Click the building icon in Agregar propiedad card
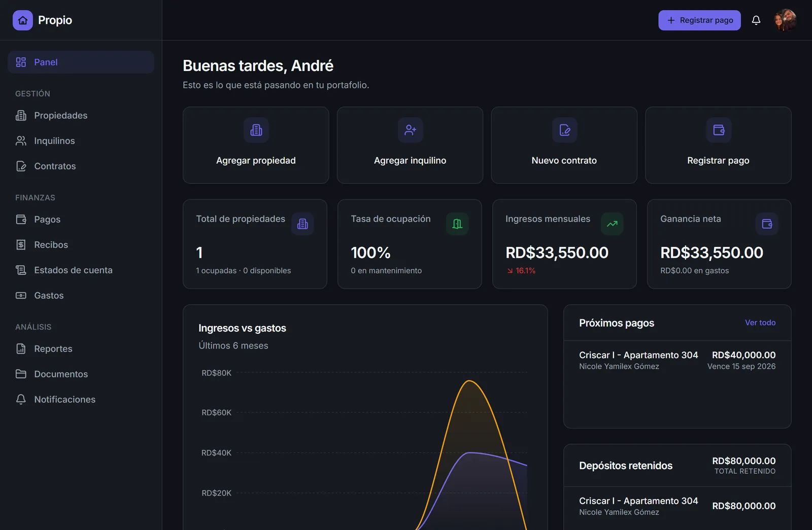Screen dimensions: 812x530 [256, 130]
